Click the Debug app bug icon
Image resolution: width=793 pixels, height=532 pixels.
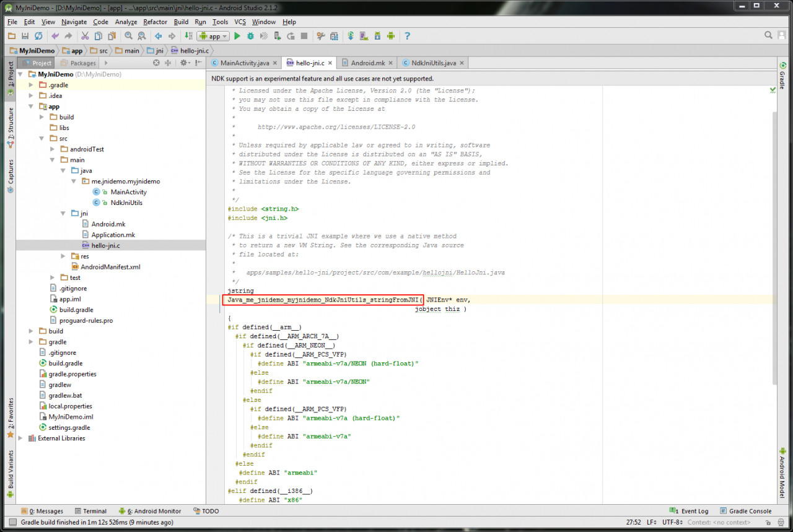pos(250,37)
